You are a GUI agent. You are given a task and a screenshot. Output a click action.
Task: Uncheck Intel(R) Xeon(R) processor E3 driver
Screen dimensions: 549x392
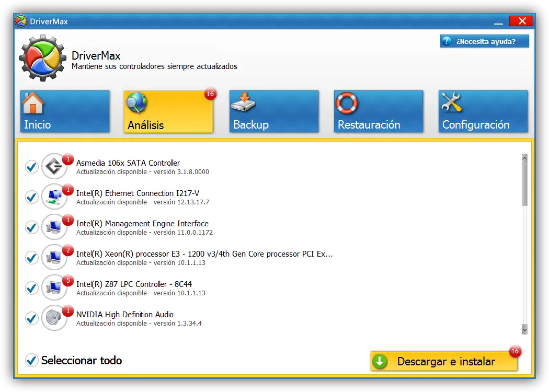(x=32, y=258)
